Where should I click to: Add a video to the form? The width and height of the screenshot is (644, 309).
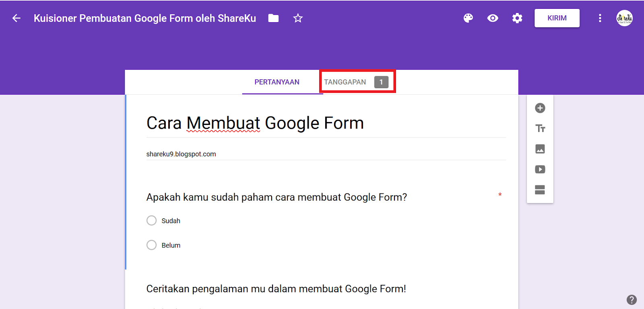(x=540, y=169)
